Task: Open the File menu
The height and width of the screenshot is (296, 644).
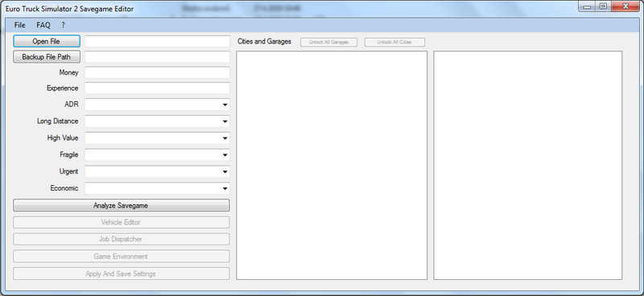Action: pos(19,25)
